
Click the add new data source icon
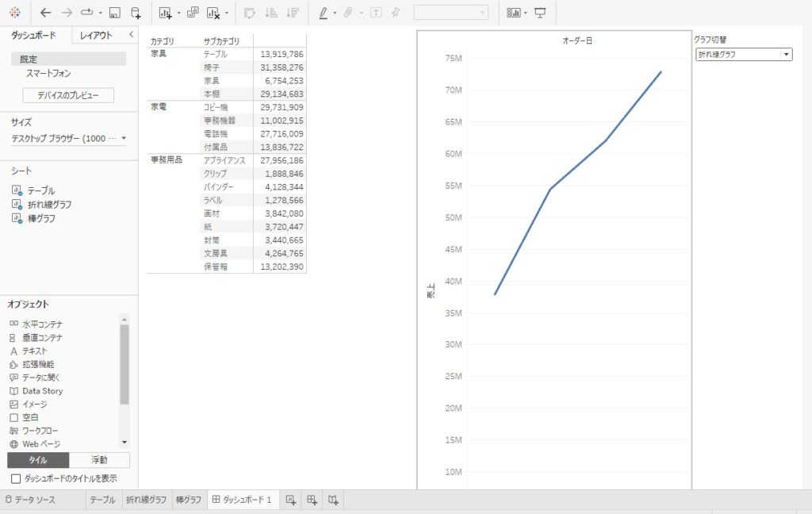(x=136, y=13)
